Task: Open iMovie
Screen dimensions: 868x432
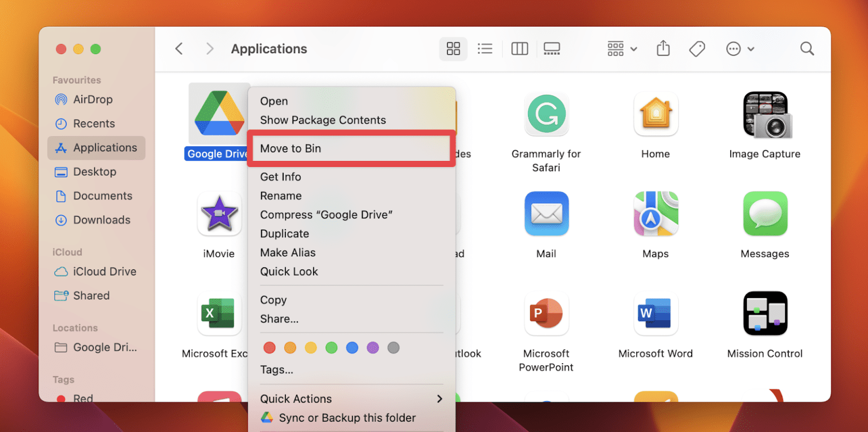Action: [219, 215]
